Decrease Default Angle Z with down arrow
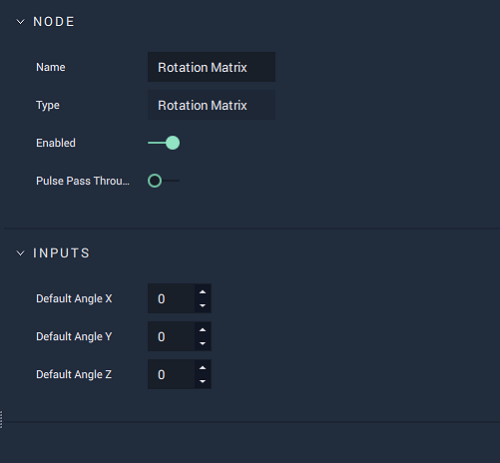This screenshot has width=500, height=463. 203,381
